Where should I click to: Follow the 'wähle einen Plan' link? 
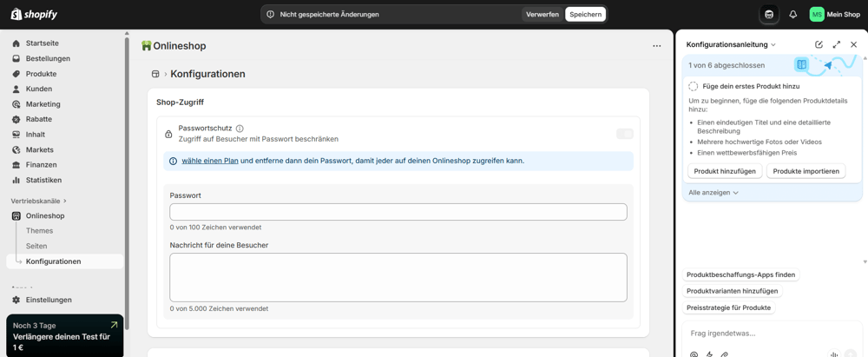(x=210, y=161)
